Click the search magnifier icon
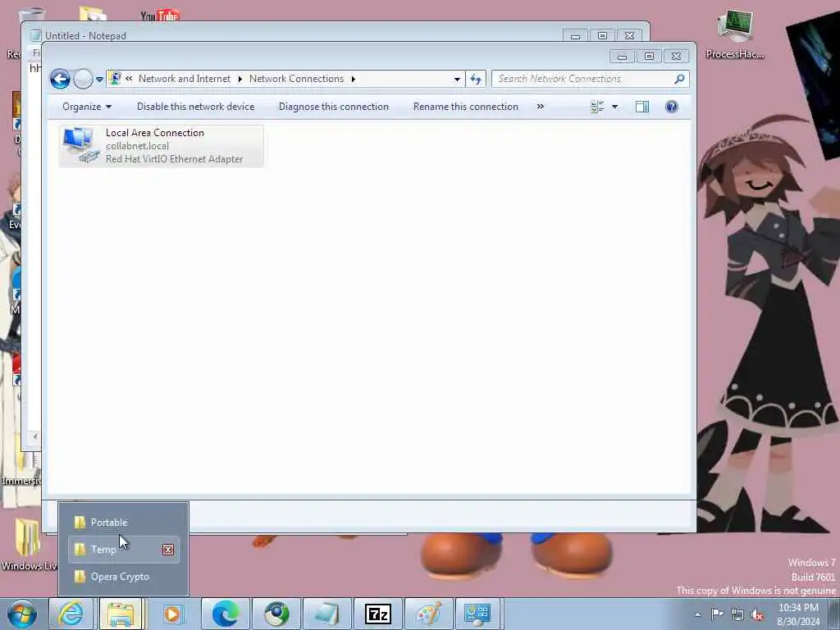The height and width of the screenshot is (630, 840). coord(679,79)
